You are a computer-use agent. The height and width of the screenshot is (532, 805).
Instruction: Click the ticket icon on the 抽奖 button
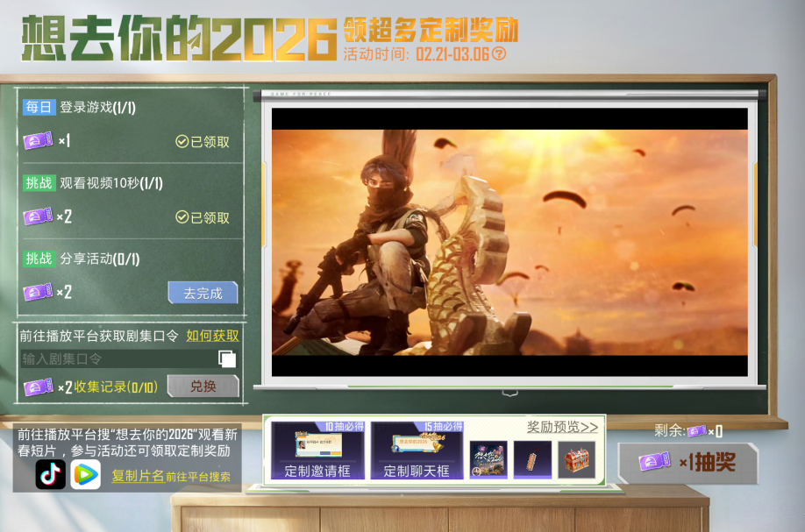[652, 463]
